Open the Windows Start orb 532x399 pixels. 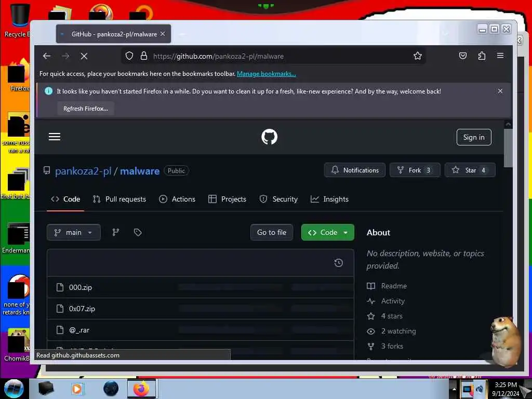click(14, 389)
